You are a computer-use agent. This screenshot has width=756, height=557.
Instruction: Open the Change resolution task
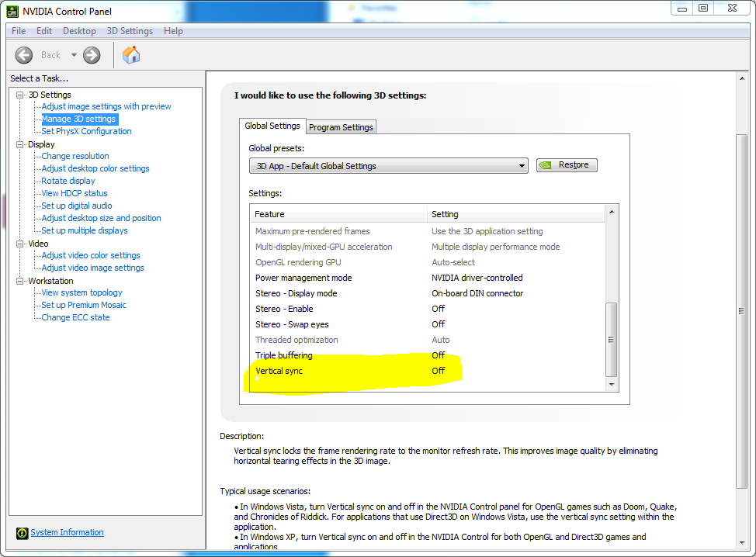pos(75,156)
